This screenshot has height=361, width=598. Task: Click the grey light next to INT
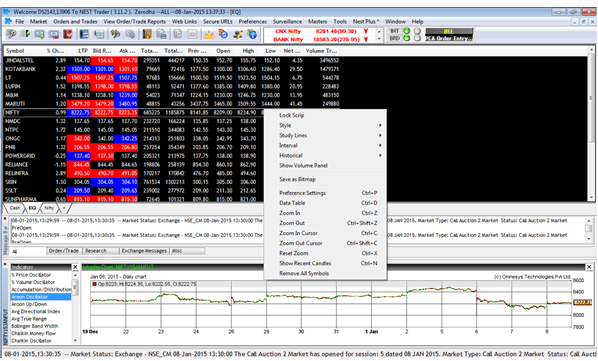[417, 31]
